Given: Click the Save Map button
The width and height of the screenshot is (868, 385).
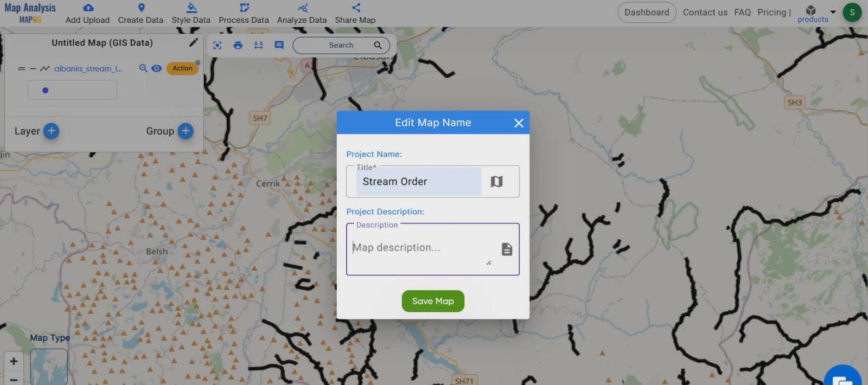Looking at the screenshot, I should point(433,301).
